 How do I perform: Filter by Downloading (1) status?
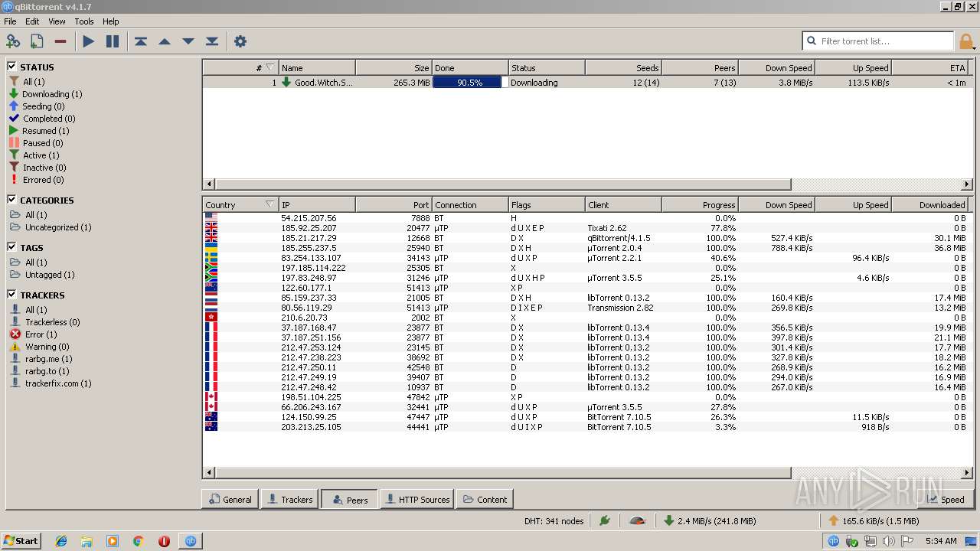click(52, 94)
